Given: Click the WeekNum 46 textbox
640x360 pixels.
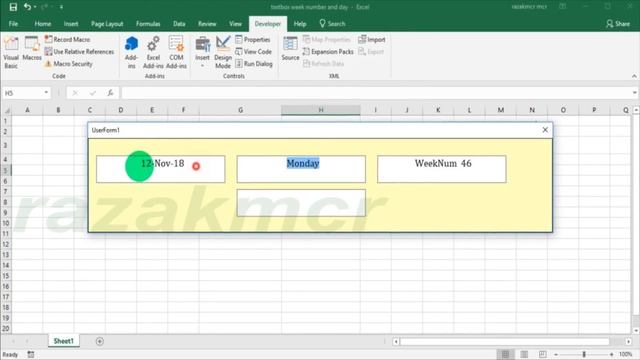Looking at the screenshot, I should pos(442,169).
